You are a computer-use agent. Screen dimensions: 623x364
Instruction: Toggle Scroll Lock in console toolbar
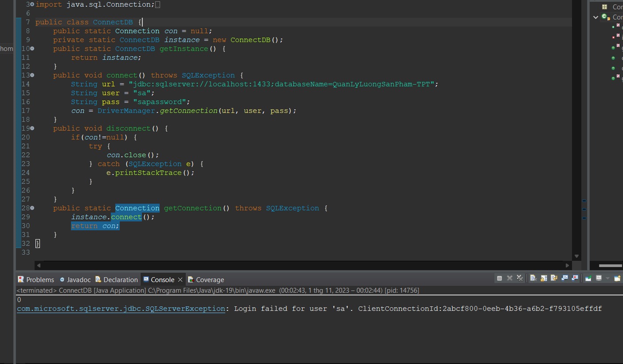[544, 279]
